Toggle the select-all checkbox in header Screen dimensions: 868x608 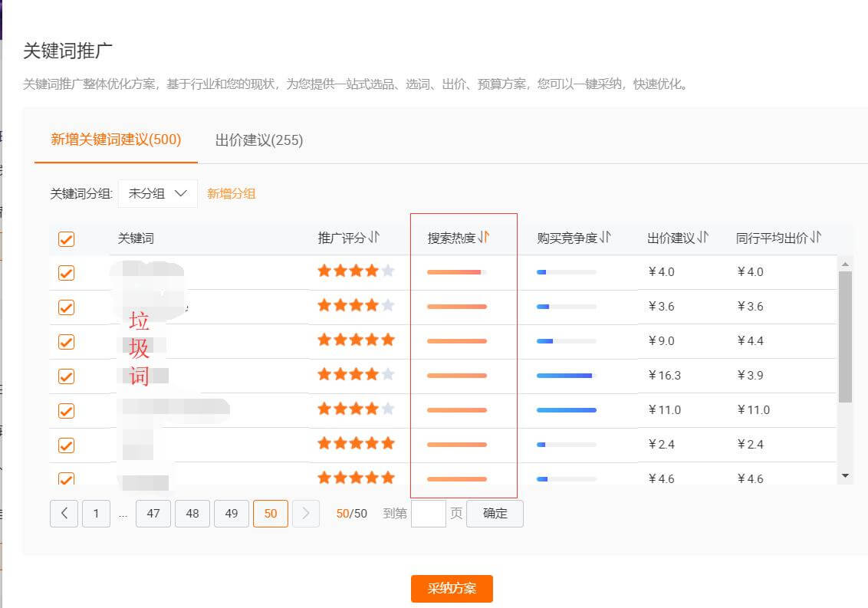coord(67,239)
